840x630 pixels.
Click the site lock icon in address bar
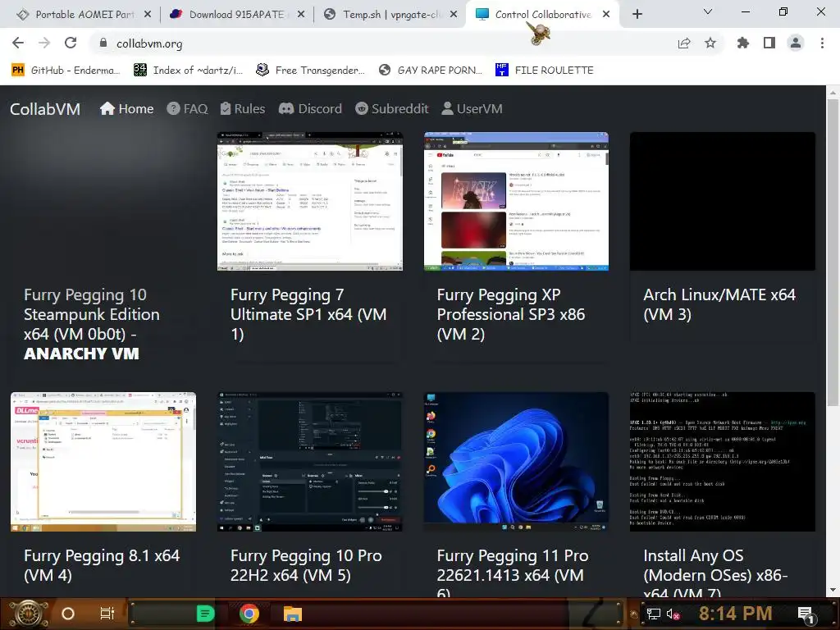(103, 43)
